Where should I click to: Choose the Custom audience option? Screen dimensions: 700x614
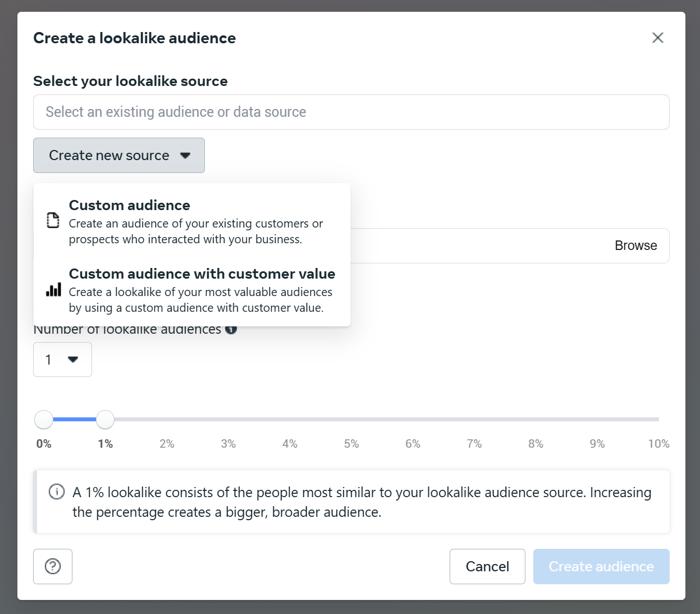192,221
